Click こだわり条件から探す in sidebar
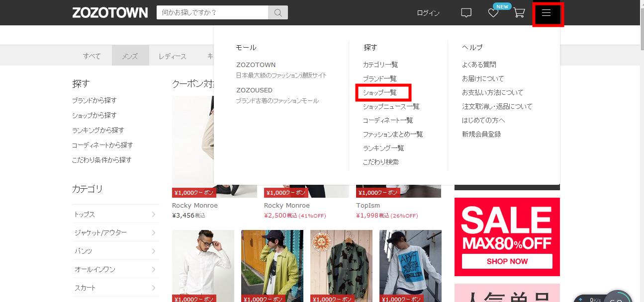 coord(102,160)
